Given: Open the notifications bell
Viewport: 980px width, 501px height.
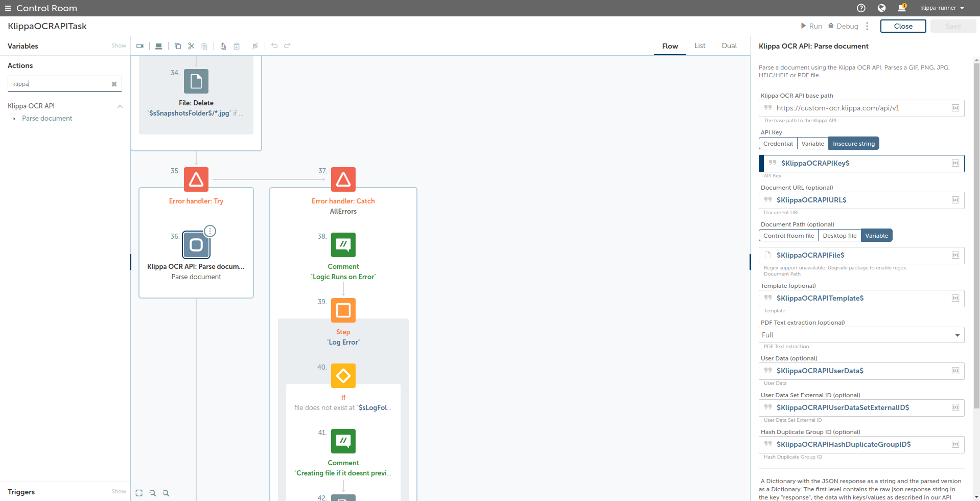Looking at the screenshot, I should pyautogui.click(x=902, y=8).
